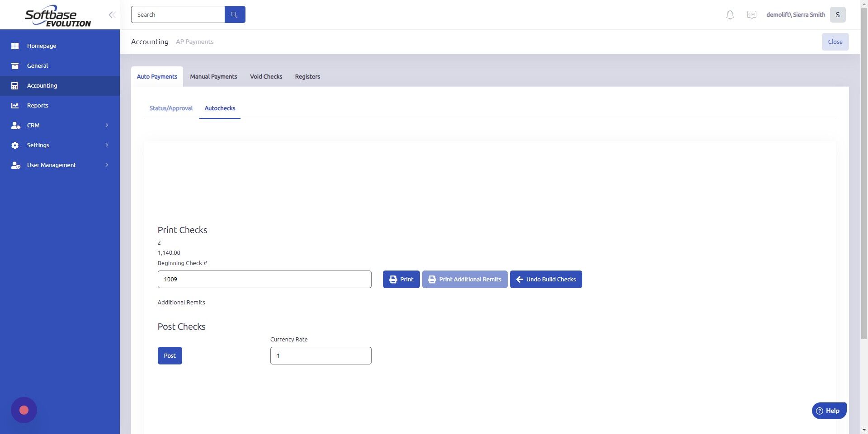Click the Undo Build Checks button
The width and height of the screenshot is (868, 434).
546,279
